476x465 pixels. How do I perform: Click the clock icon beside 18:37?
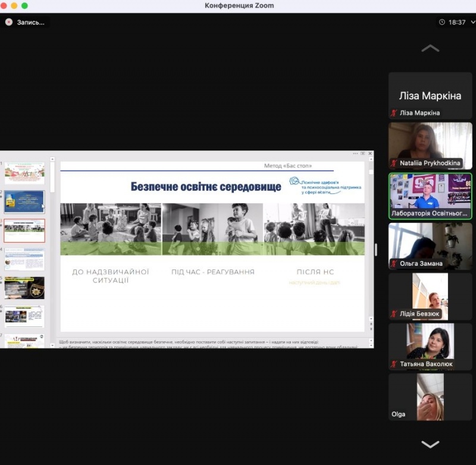click(x=441, y=22)
